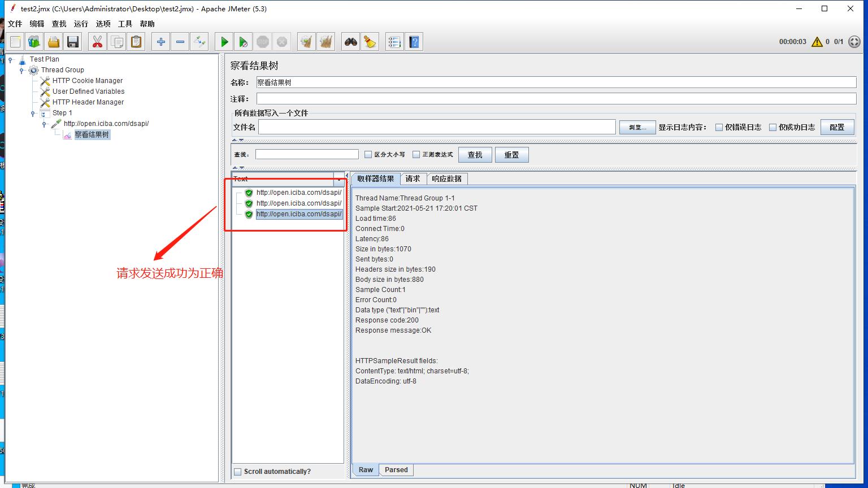
Task: Collapse all nodes with the minus icon
Action: tap(180, 42)
